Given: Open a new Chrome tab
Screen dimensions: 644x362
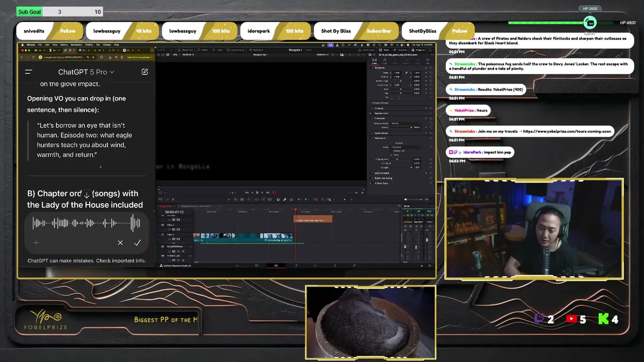Looking at the screenshot, I should 138,50.
